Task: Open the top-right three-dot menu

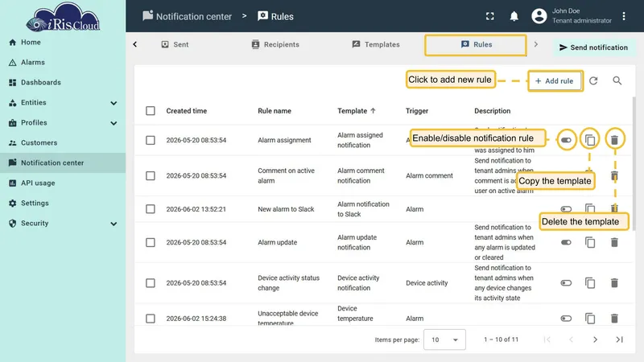Action: click(624, 16)
